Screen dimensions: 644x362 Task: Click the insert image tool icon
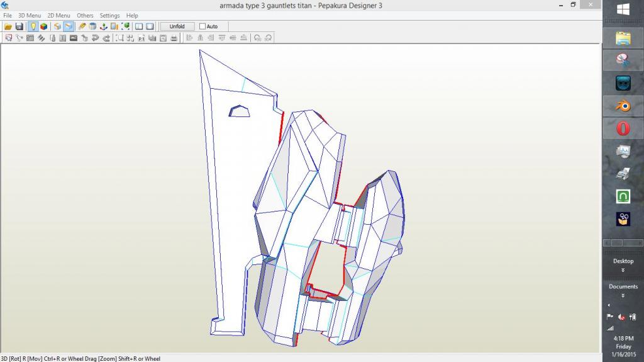pos(74,38)
